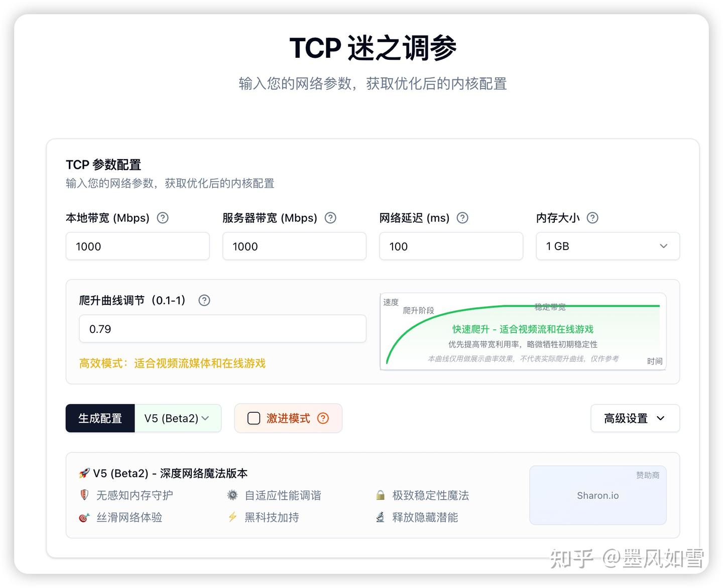Click the 爬升曲线调节 input showing 0.79
The image size is (723, 588).
pos(223,329)
